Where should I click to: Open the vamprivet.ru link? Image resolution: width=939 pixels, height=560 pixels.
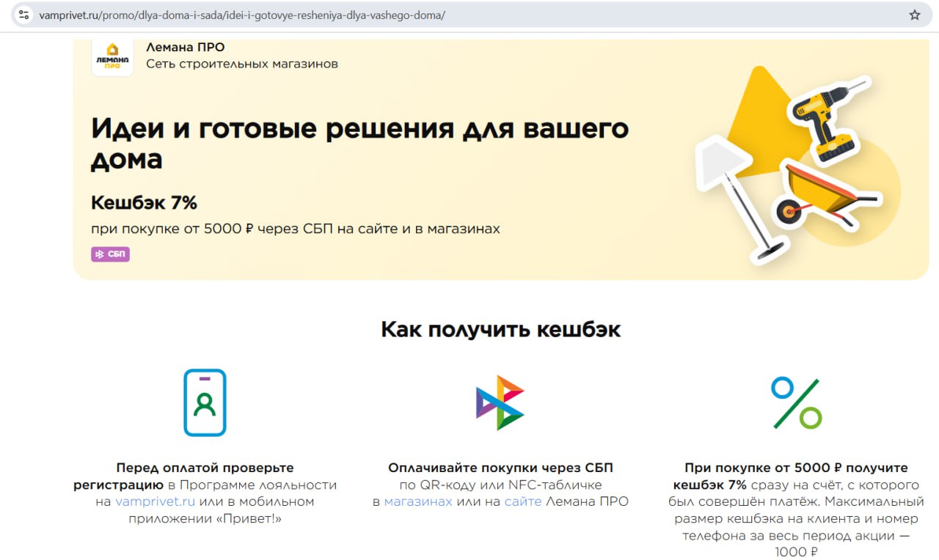coord(155,502)
